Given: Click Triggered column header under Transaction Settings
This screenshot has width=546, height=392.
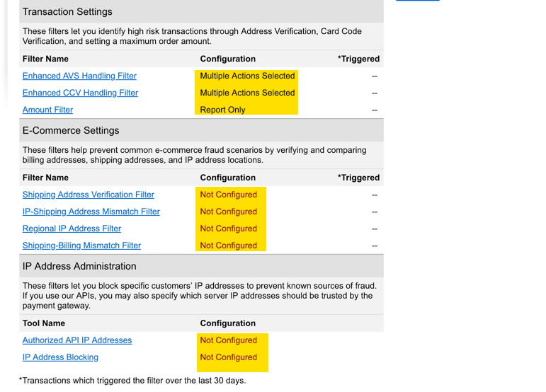Looking at the screenshot, I should click(x=358, y=59).
